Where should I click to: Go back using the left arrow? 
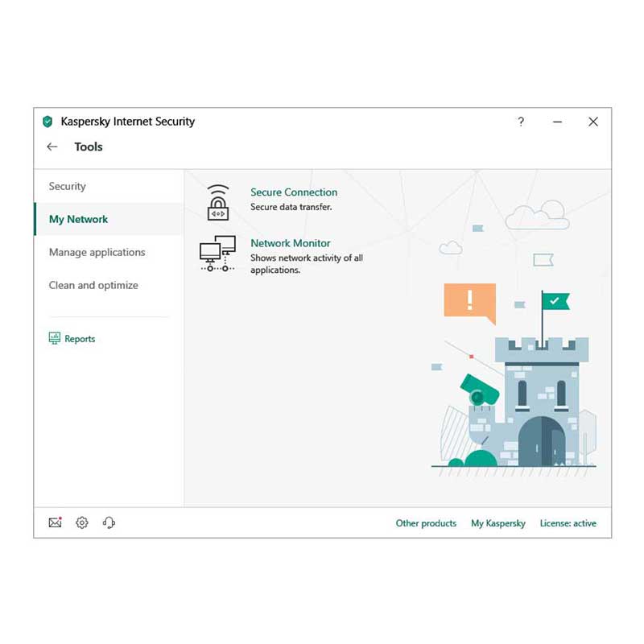tap(52, 147)
